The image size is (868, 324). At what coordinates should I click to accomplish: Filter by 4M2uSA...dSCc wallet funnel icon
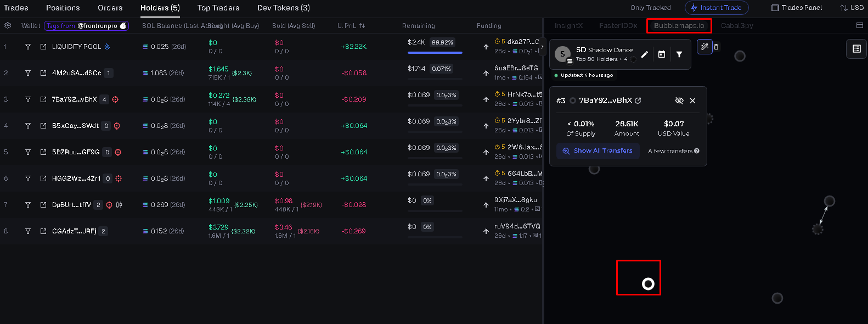pos(28,73)
